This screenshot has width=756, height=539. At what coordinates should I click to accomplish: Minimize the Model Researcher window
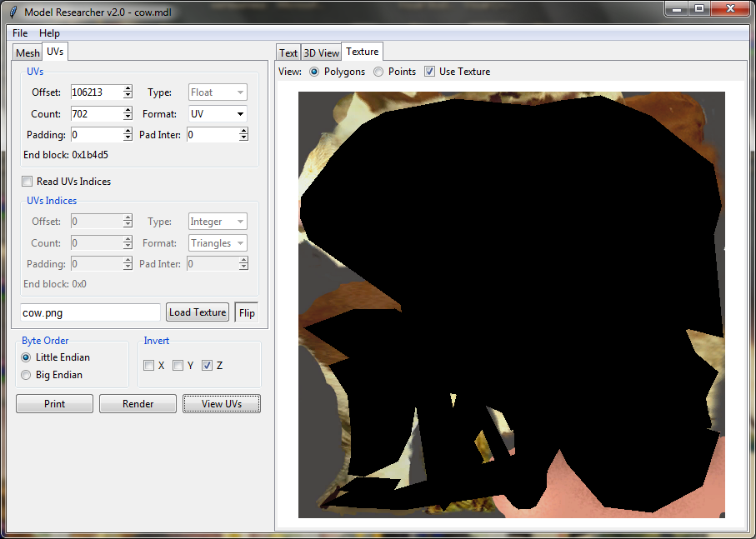pyautogui.click(x=677, y=9)
